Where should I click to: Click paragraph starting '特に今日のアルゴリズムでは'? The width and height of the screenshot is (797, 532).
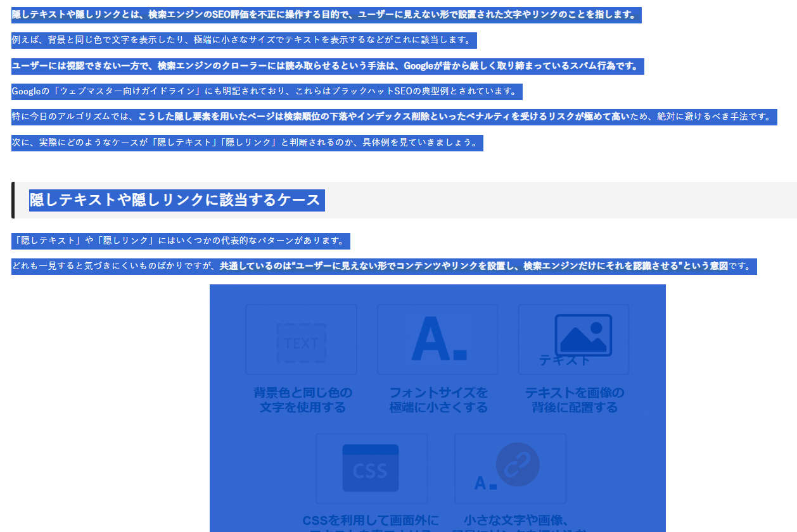click(x=393, y=117)
